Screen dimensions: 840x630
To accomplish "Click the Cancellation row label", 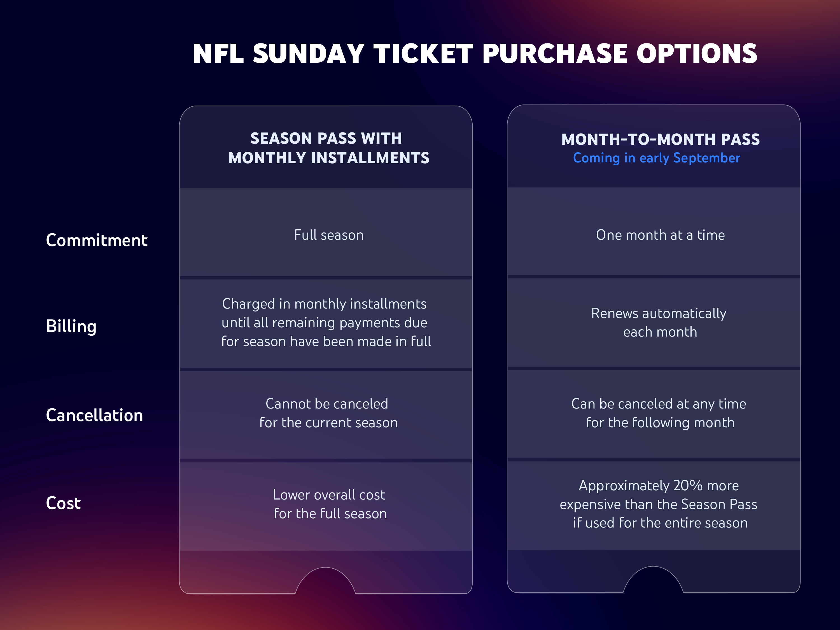I will click(x=94, y=415).
